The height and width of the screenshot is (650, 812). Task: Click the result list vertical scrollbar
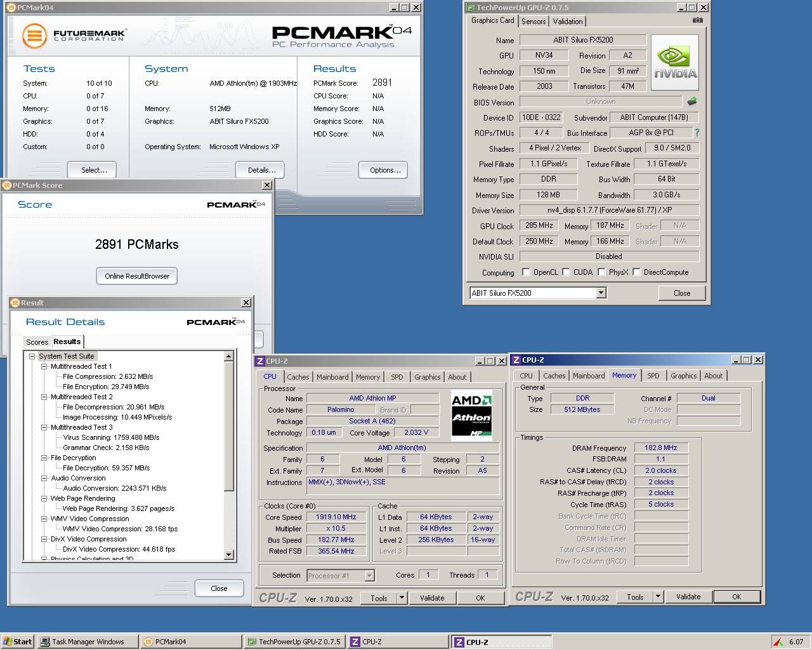(229, 457)
